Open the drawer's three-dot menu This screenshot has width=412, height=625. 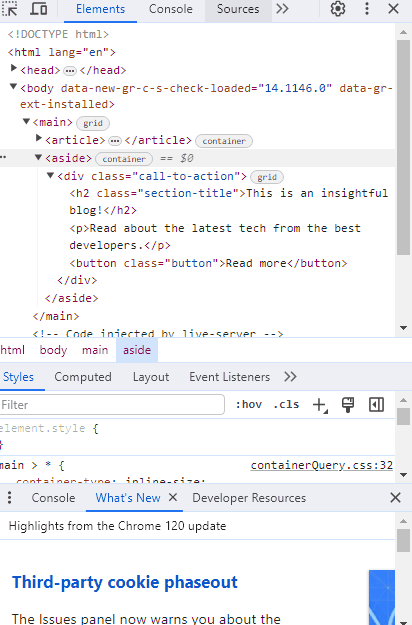10,497
